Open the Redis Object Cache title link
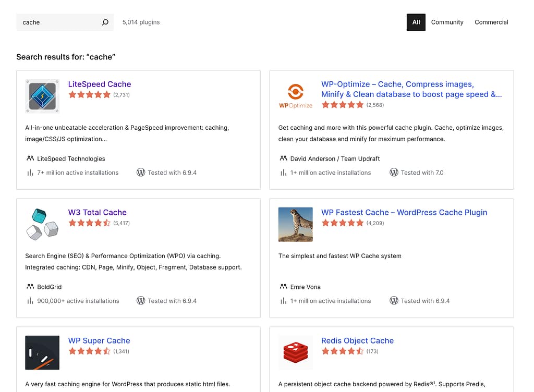 tap(358, 340)
